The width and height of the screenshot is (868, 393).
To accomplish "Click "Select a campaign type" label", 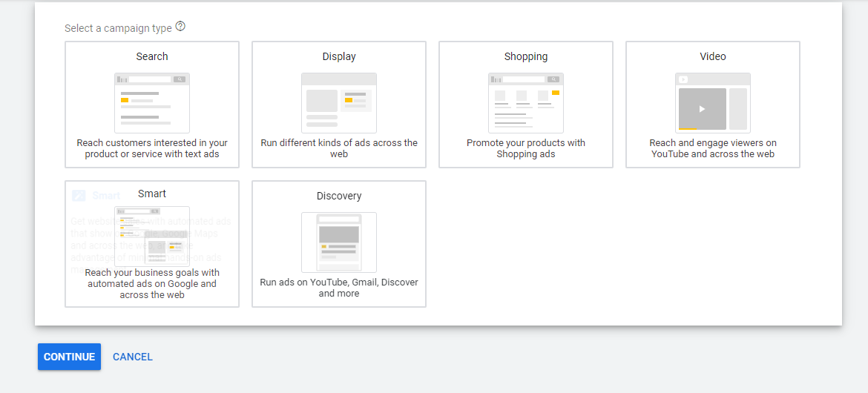I will [119, 28].
